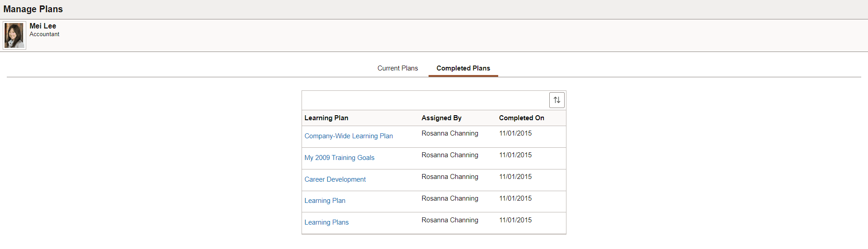Select the Completed Plans tab
Viewport: 868px width, 249px height.
[463, 68]
